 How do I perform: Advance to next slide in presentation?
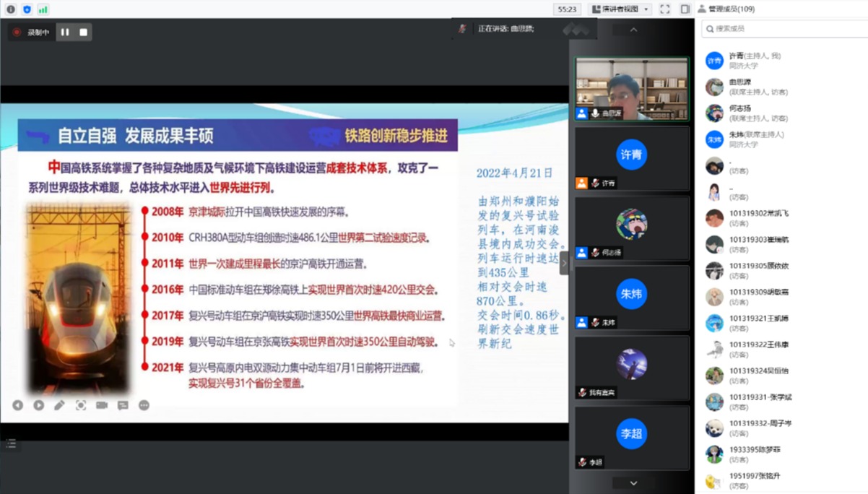pyautogui.click(x=39, y=405)
